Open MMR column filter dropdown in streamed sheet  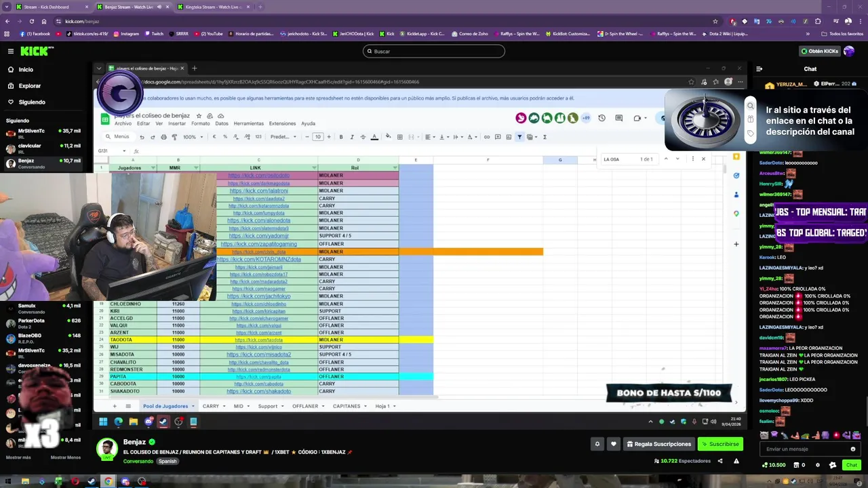pos(195,167)
